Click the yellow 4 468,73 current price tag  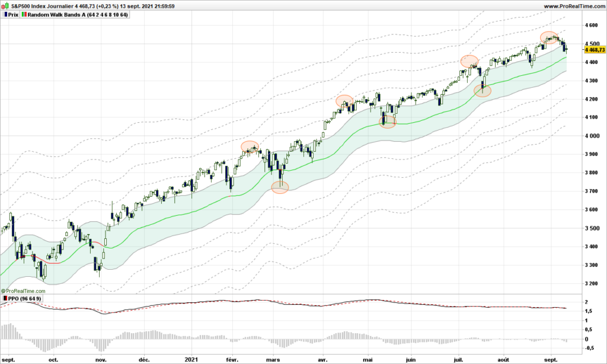click(x=595, y=50)
